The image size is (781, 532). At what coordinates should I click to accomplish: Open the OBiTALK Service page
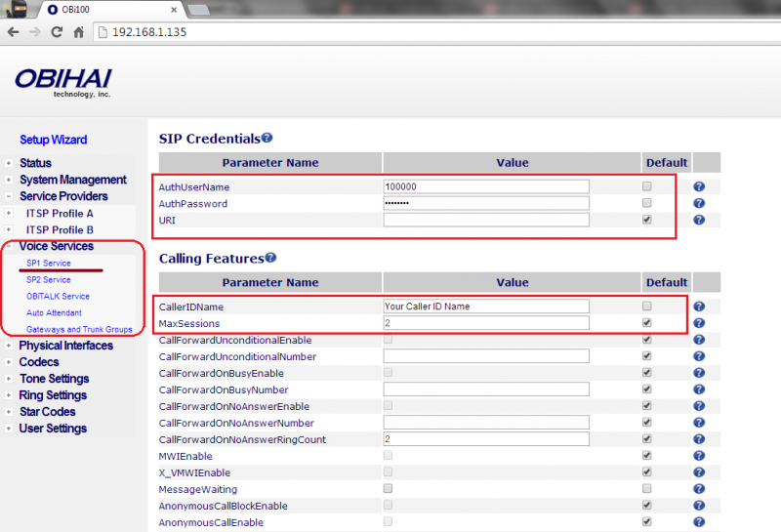[58, 296]
